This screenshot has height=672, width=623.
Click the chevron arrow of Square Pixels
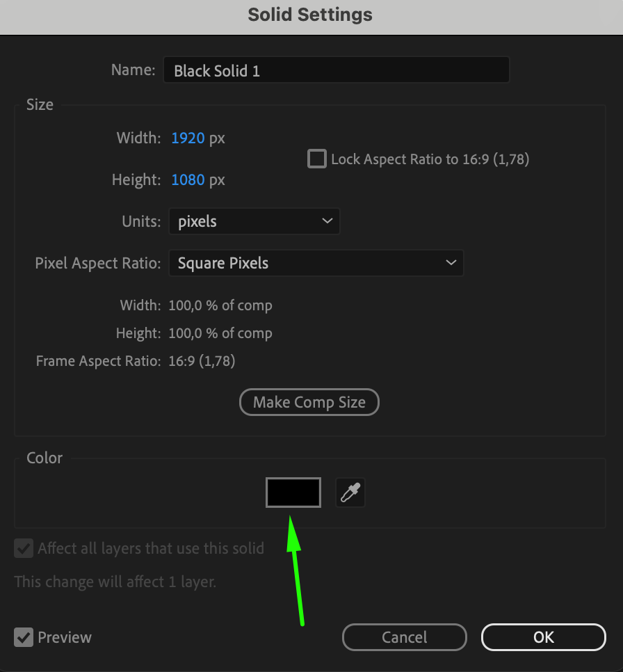(451, 263)
